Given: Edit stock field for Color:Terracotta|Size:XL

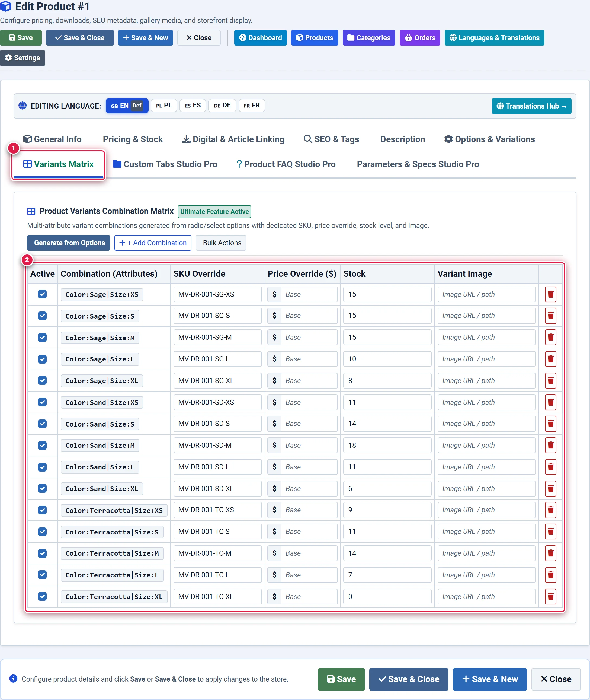Looking at the screenshot, I should (x=387, y=597).
